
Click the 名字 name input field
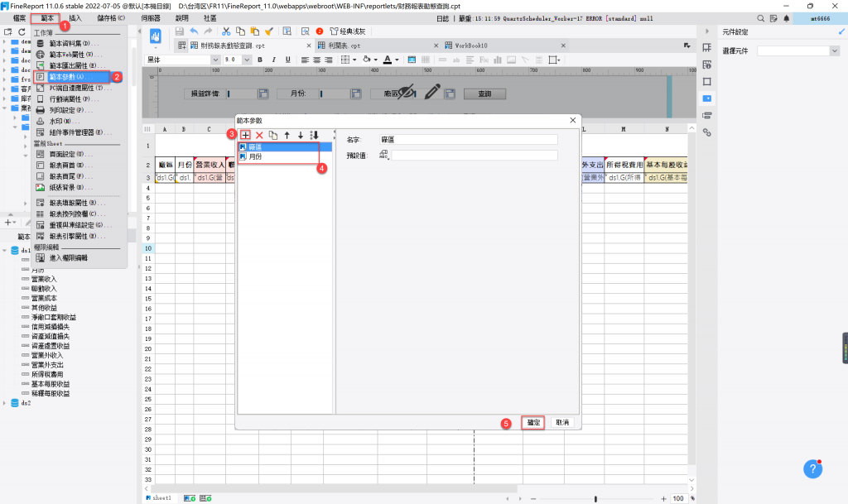(x=469, y=139)
